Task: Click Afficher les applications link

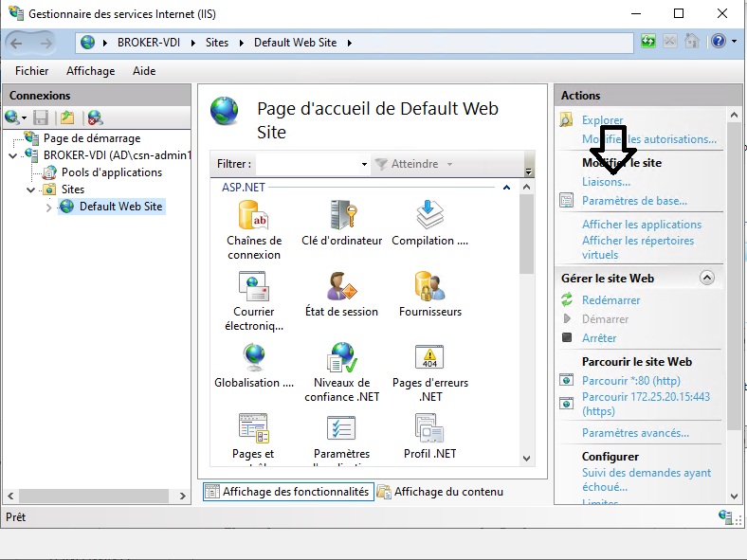Action: [642, 225]
